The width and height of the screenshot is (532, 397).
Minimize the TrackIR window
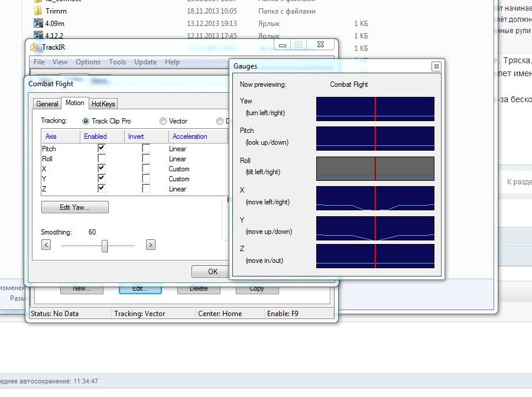[x=283, y=45]
